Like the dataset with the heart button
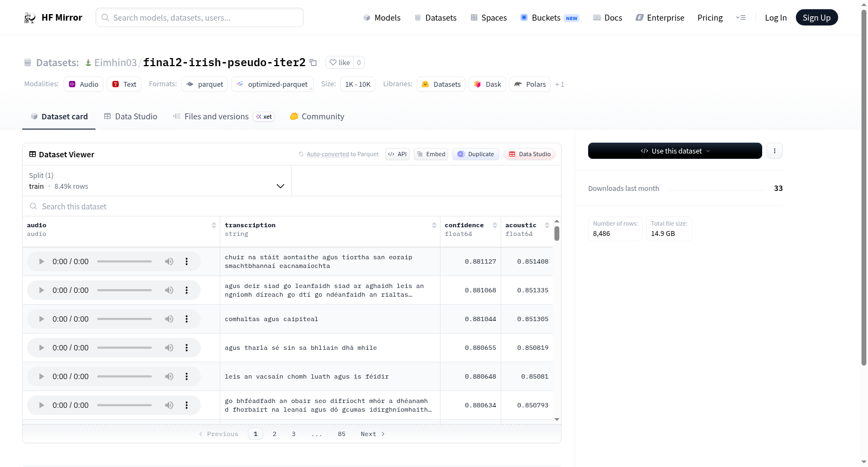 click(x=340, y=62)
